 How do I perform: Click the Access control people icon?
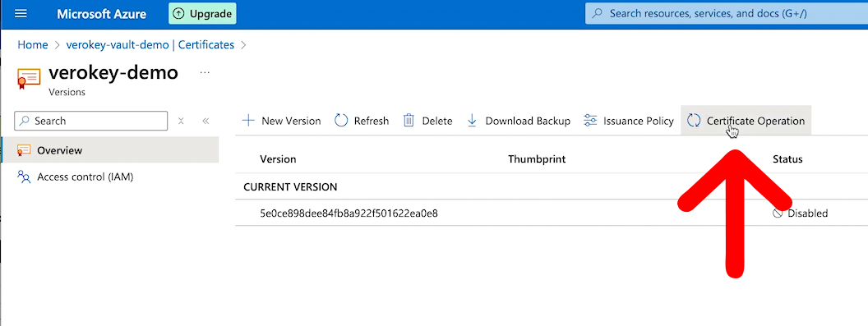(x=24, y=177)
